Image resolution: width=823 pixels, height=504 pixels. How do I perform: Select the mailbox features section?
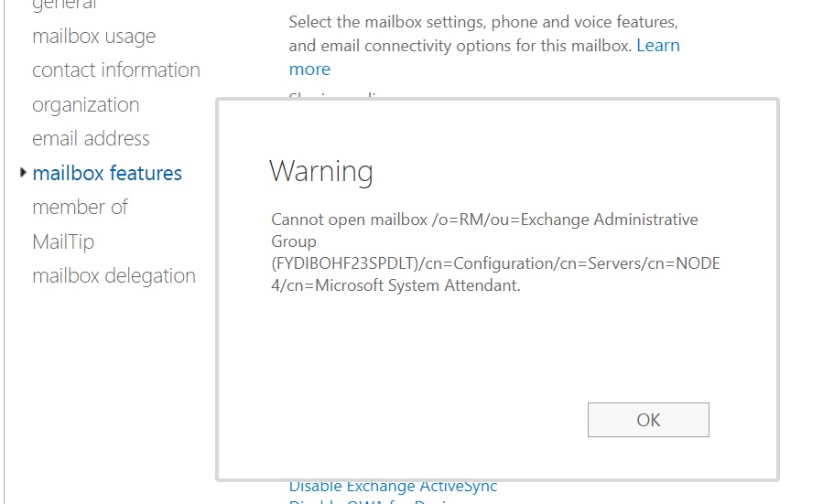[x=107, y=173]
